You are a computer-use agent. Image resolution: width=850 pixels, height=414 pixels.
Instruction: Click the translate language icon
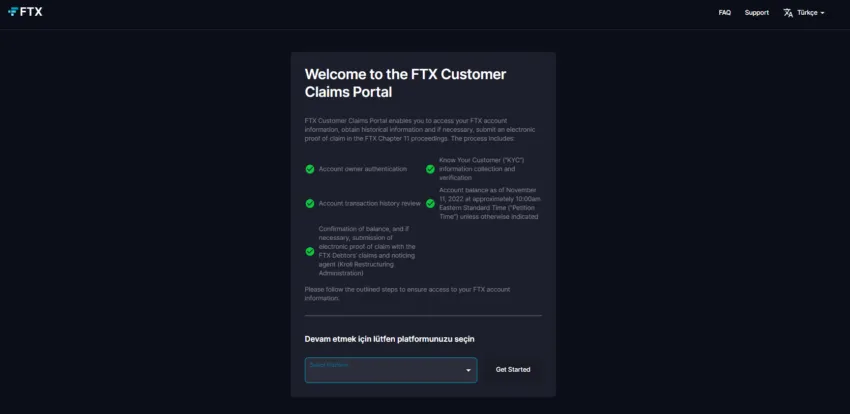tap(788, 12)
